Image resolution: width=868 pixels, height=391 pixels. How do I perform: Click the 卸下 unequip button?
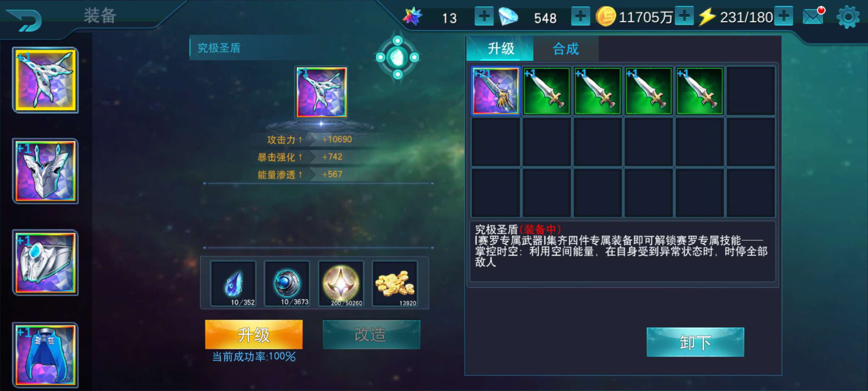tap(695, 342)
